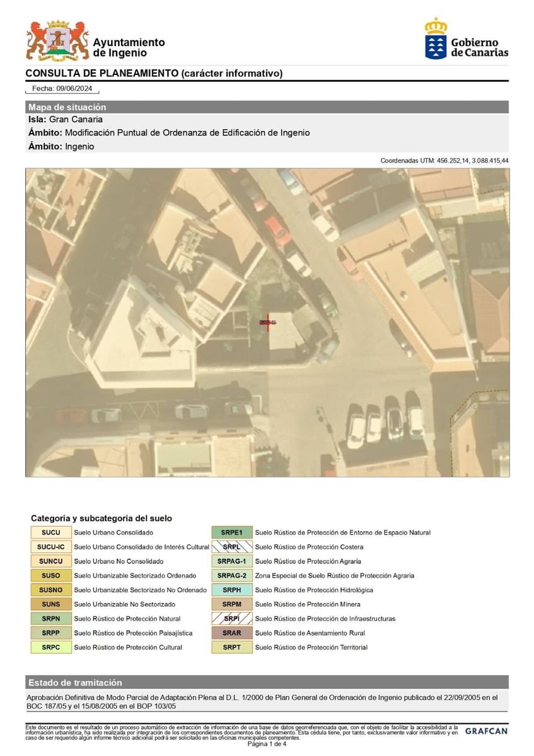This screenshot has height=756, width=534.
Task: Click the Página 1 de 4 label
Action: click(267, 743)
